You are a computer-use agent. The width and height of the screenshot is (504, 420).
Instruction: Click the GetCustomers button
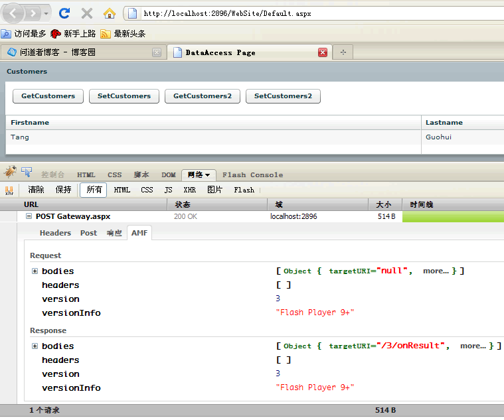[x=48, y=96]
